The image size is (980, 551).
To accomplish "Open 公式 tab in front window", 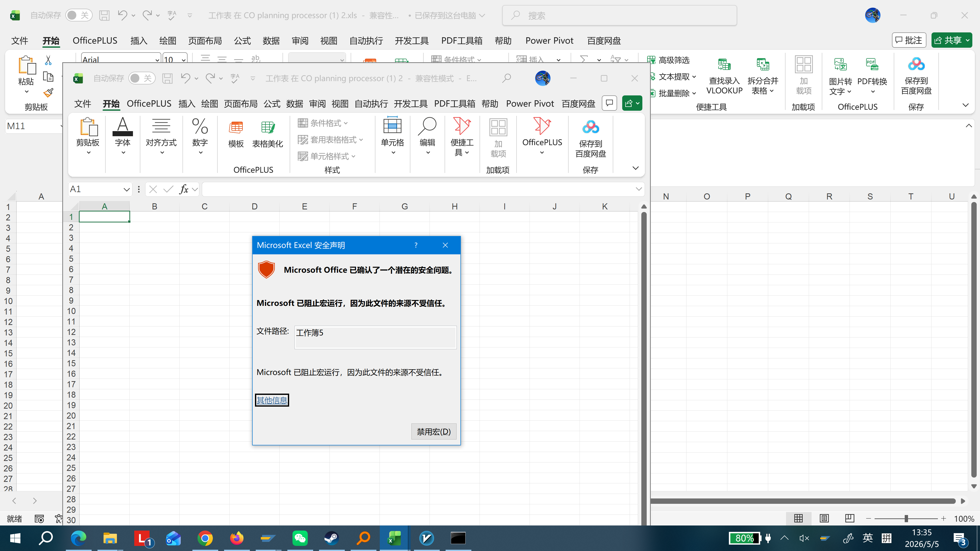I will click(272, 104).
